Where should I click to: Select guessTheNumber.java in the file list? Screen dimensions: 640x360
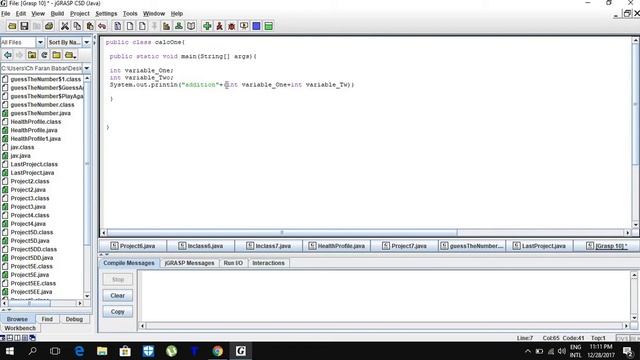pos(40,113)
